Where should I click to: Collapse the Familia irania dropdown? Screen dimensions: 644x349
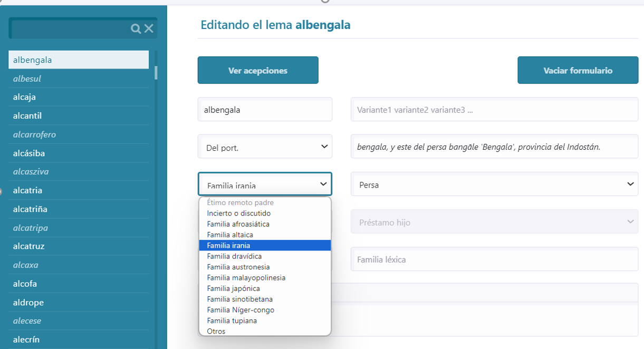coord(265,185)
